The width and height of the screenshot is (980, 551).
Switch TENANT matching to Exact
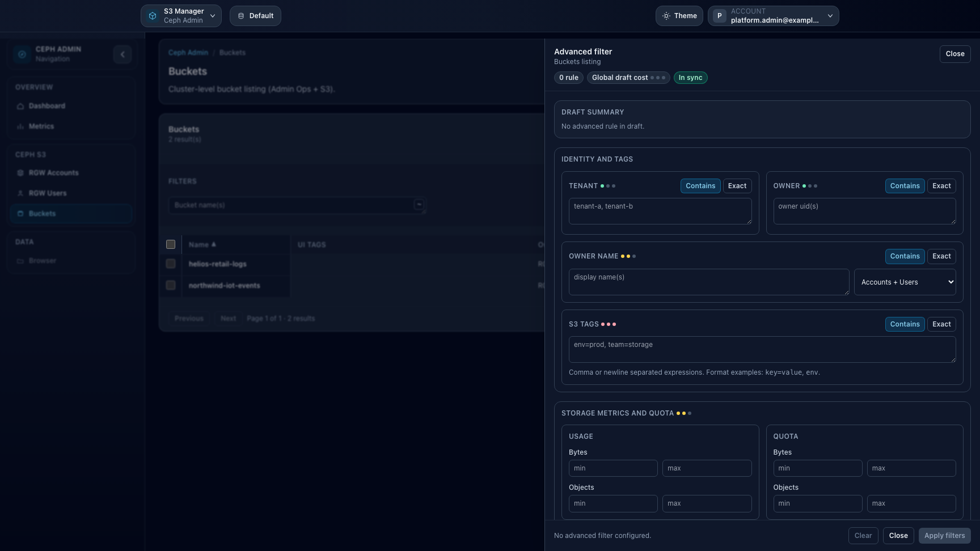(737, 185)
